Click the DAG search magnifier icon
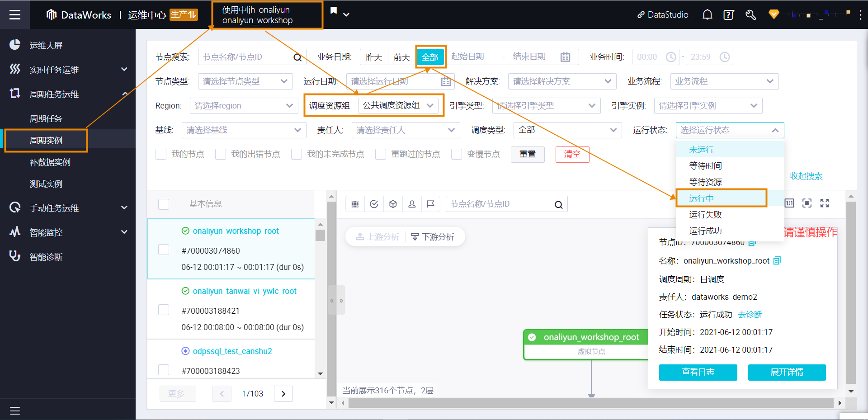The image size is (868, 420). coord(559,204)
